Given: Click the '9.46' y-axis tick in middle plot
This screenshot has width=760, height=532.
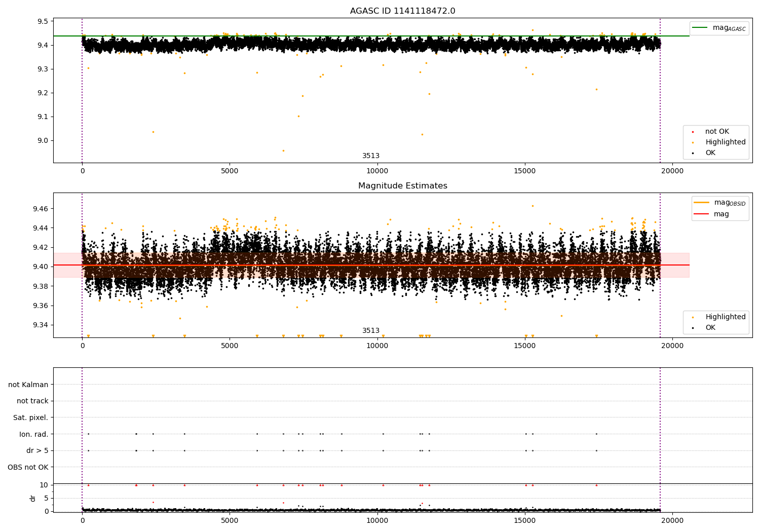Looking at the screenshot, I should [41, 209].
